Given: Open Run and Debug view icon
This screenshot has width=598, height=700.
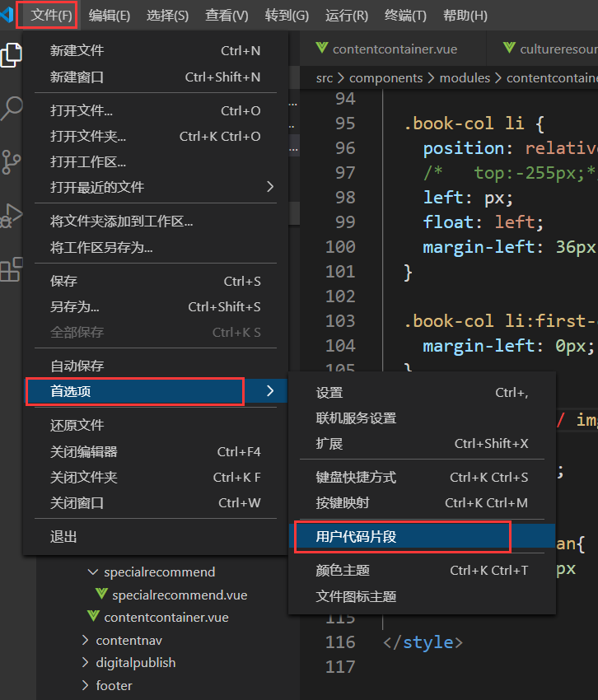Looking at the screenshot, I should click(11, 216).
